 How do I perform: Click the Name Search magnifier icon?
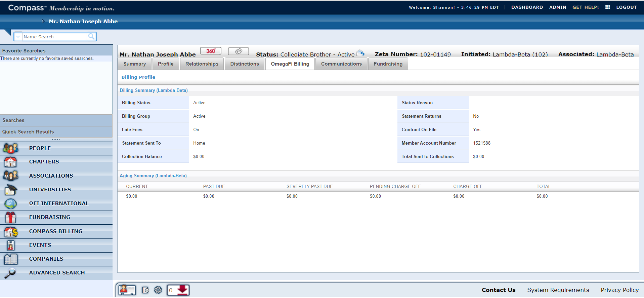tap(91, 36)
